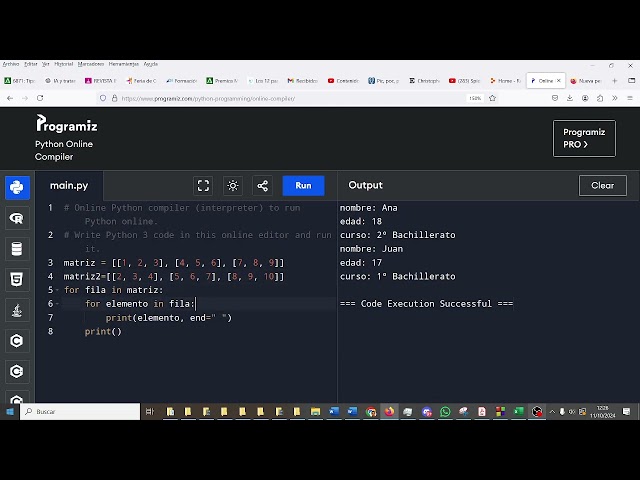640x480 pixels.
Task: Open the Ayuda menu
Action: pos(151,64)
